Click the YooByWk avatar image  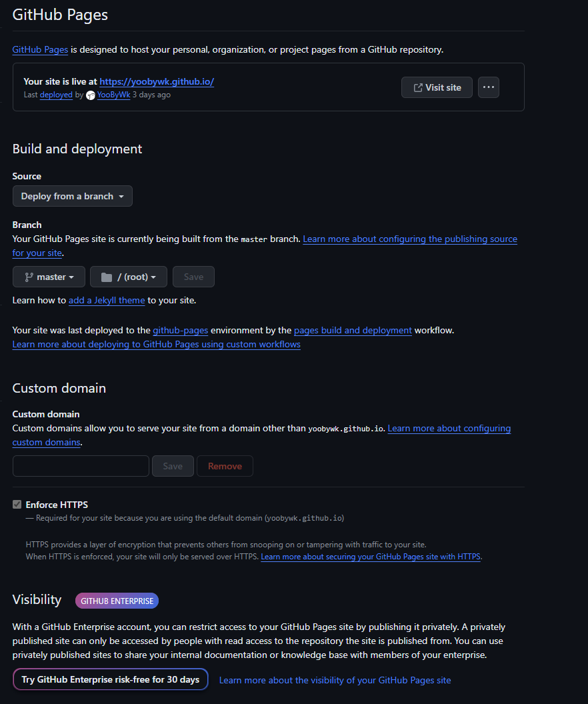click(91, 95)
